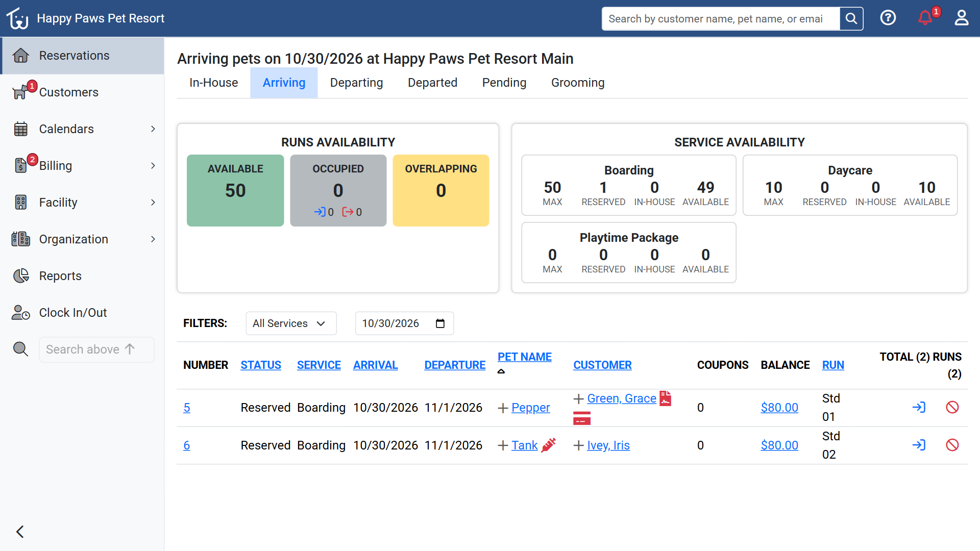
Task: Click the Search above sidebar field
Action: (x=96, y=349)
